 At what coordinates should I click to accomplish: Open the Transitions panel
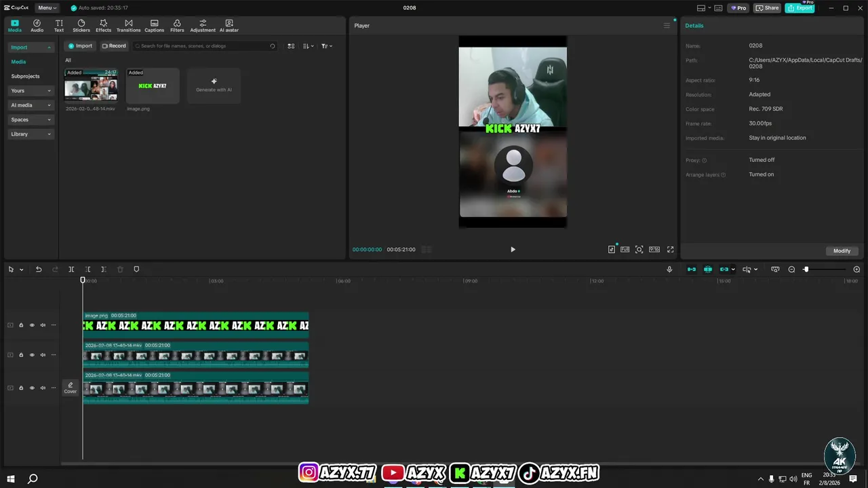[x=128, y=26]
